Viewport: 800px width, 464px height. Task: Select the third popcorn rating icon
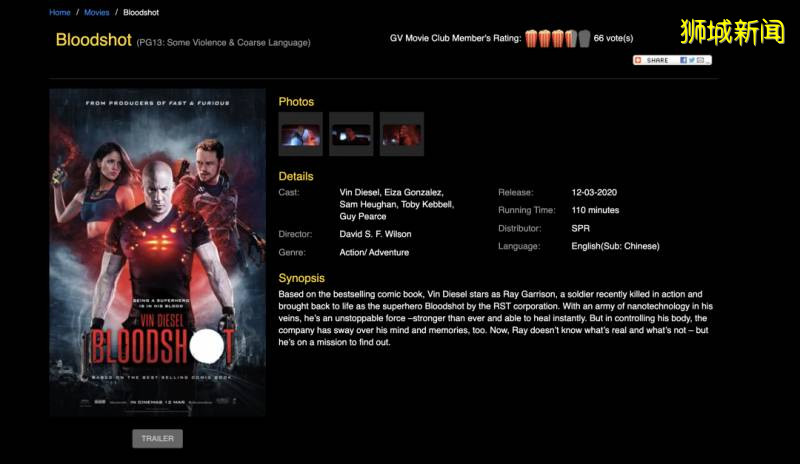click(x=557, y=39)
